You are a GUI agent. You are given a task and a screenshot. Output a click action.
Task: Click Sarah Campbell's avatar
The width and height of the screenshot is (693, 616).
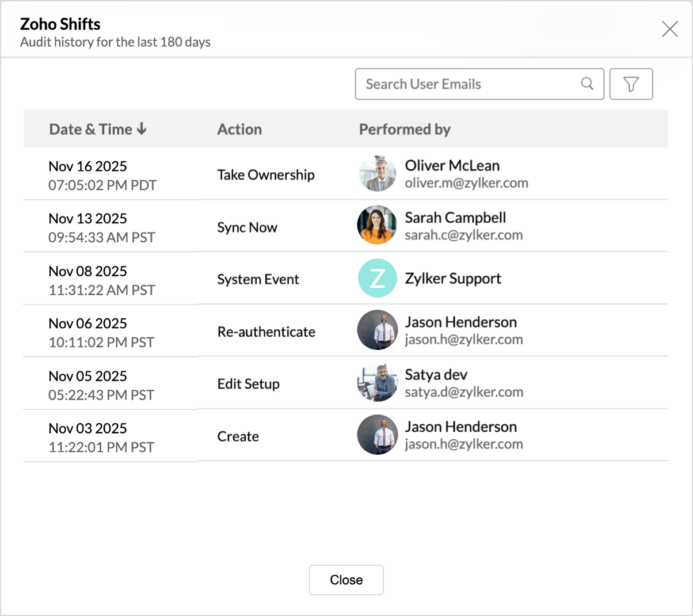click(x=378, y=226)
